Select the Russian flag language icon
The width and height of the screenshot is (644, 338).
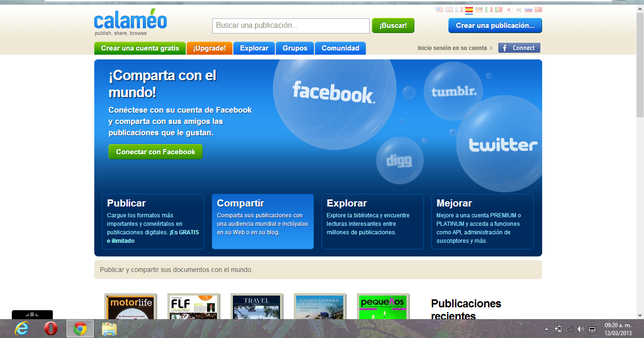529,9
